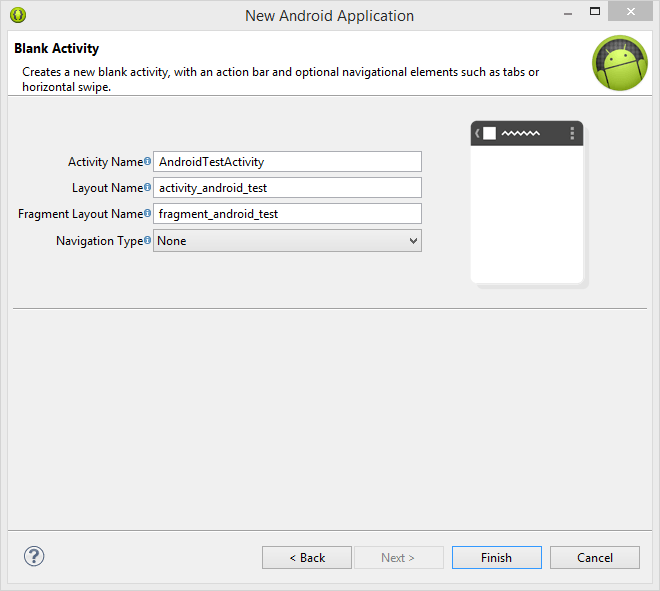This screenshot has width=660, height=591.
Task: Click the info icon beside Navigation Type
Action: click(147, 240)
